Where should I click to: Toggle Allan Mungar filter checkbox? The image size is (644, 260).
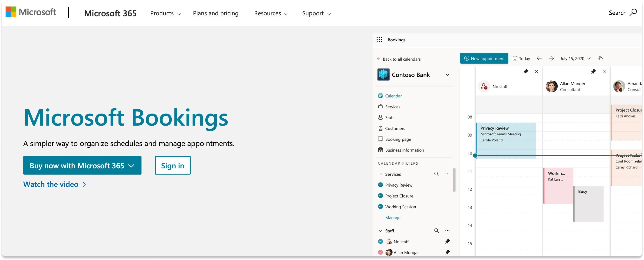(380, 252)
